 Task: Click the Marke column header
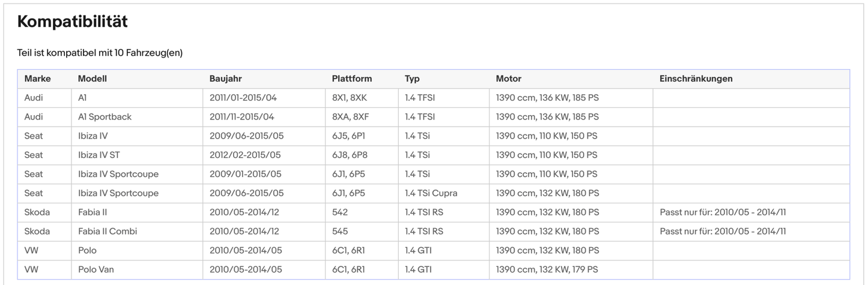coord(37,79)
